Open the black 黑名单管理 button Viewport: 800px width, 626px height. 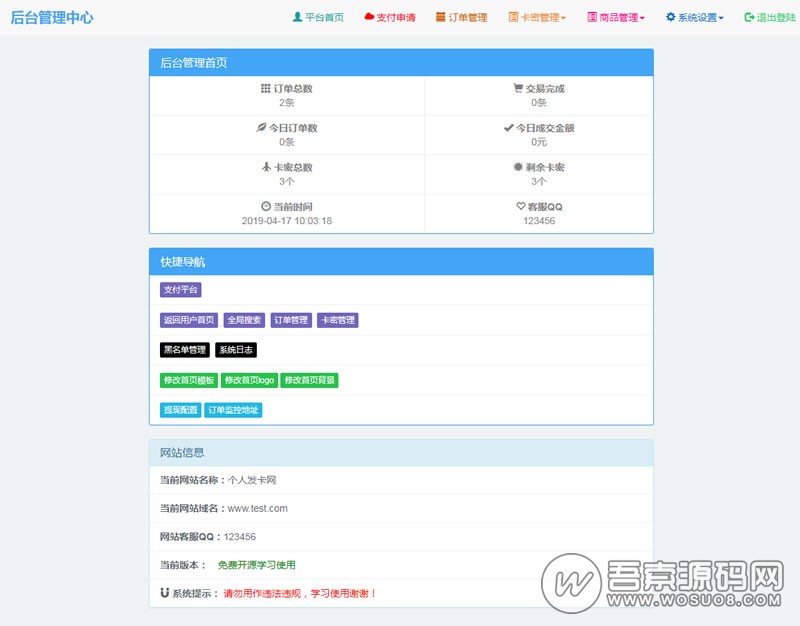pyautogui.click(x=185, y=350)
